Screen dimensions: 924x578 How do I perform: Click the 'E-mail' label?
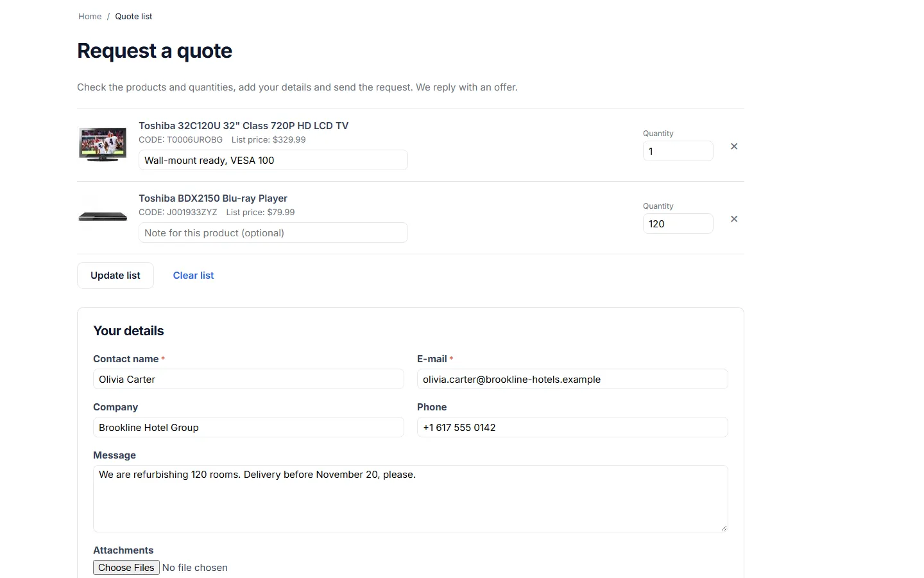pos(432,359)
